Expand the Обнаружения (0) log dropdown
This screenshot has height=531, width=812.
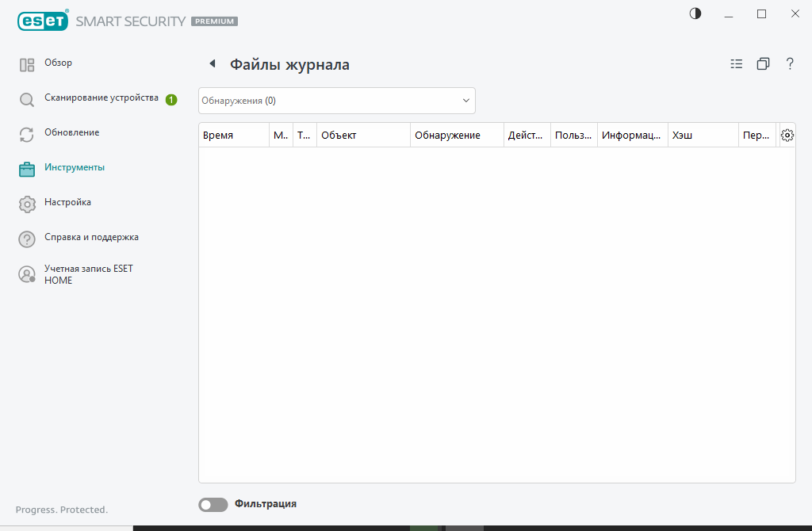click(x=336, y=101)
